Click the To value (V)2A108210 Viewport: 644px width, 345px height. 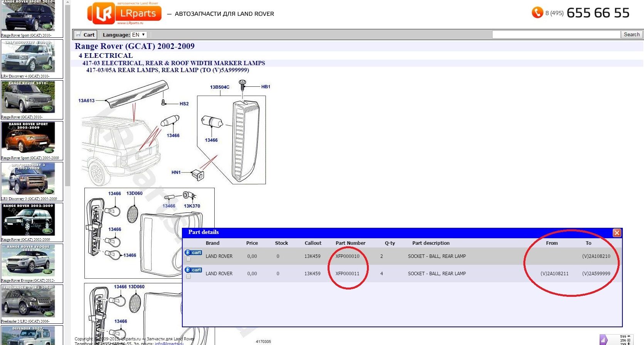[x=596, y=256]
